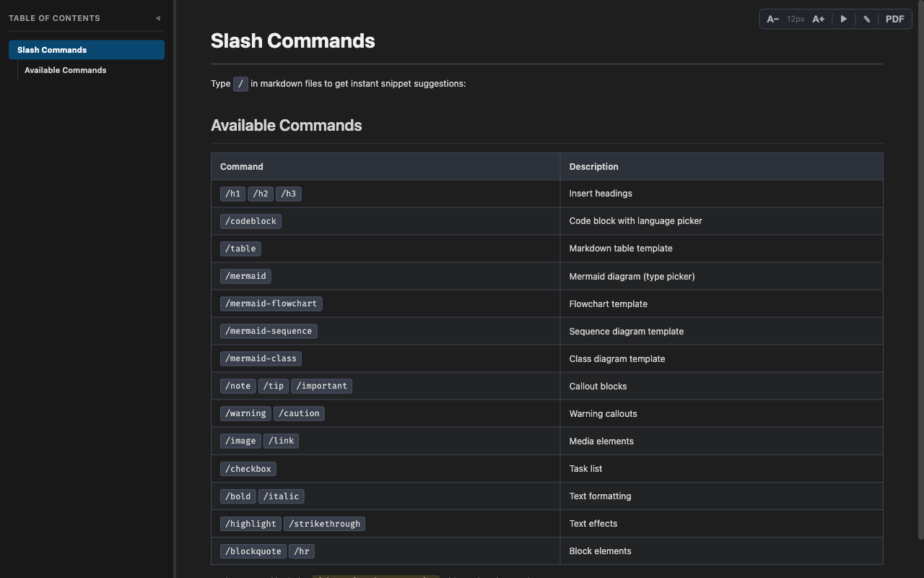Increase the font size with A+ icon
Screen dimensions: 924x578
tap(818, 19)
